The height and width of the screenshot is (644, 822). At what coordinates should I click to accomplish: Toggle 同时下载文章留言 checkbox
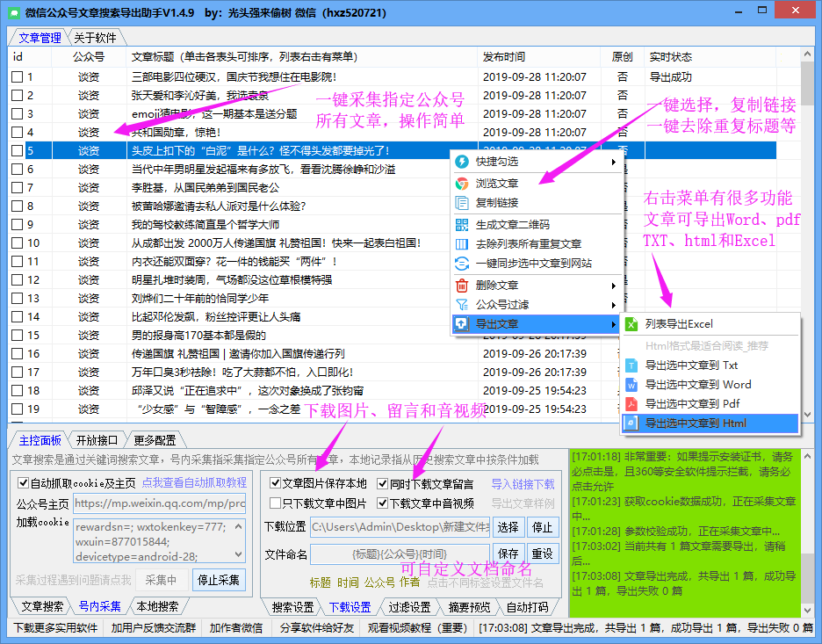[x=383, y=483]
